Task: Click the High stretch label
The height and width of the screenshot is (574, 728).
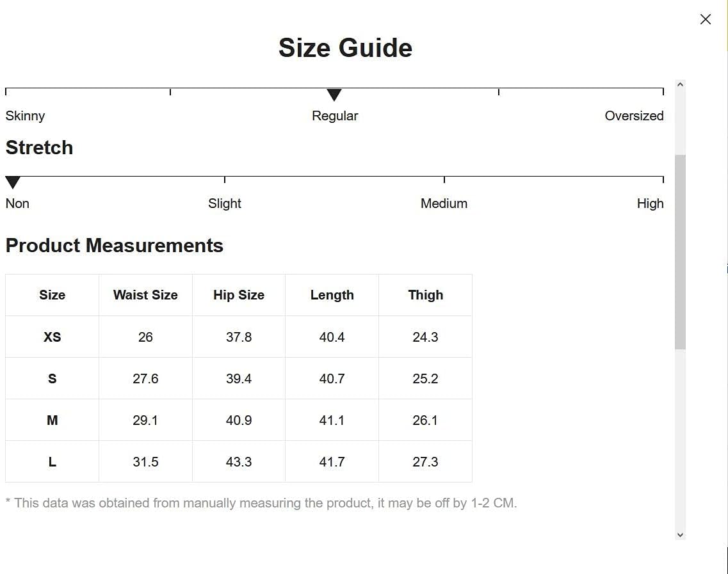Action: click(x=650, y=203)
